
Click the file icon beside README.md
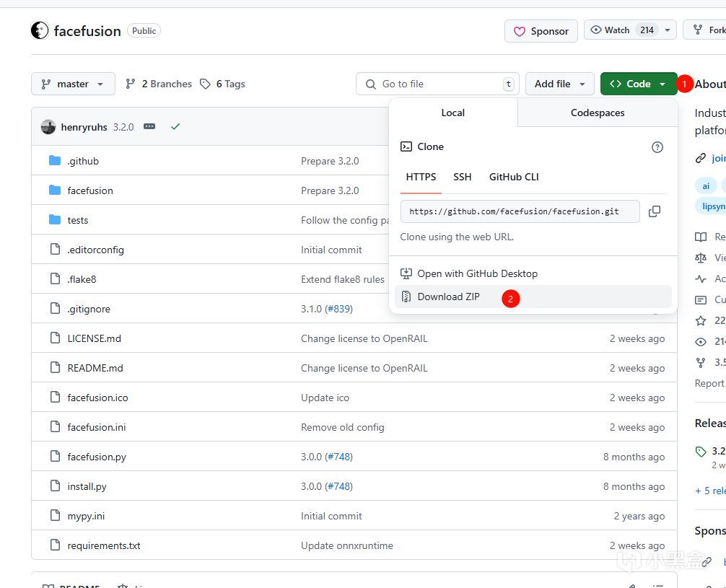coord(55,368)
